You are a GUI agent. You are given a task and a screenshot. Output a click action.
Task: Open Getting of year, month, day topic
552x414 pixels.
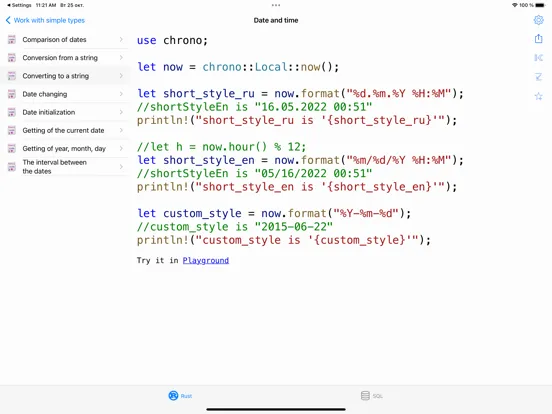65,149
